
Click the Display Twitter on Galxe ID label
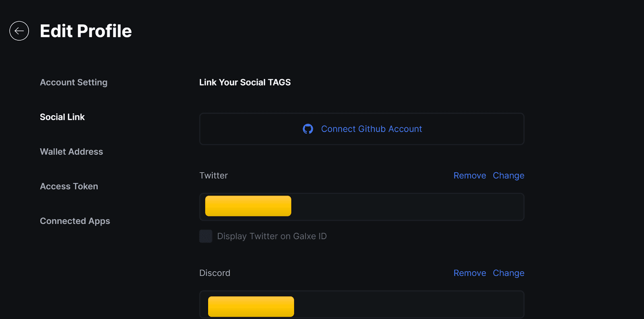272,236
